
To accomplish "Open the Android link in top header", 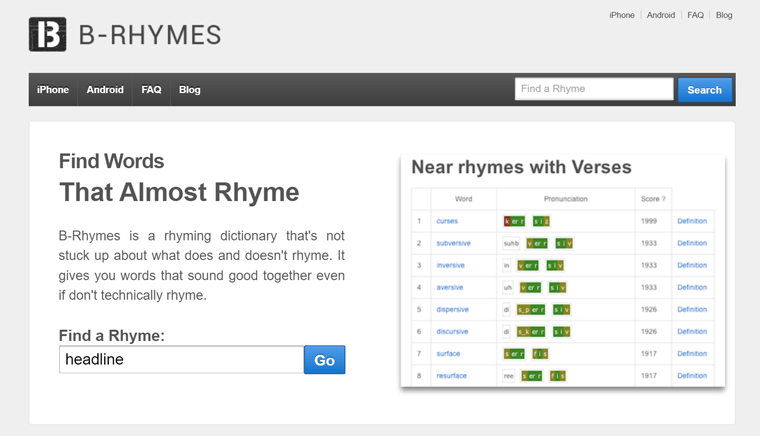I will pyautogui.click(x=661, y=15).
